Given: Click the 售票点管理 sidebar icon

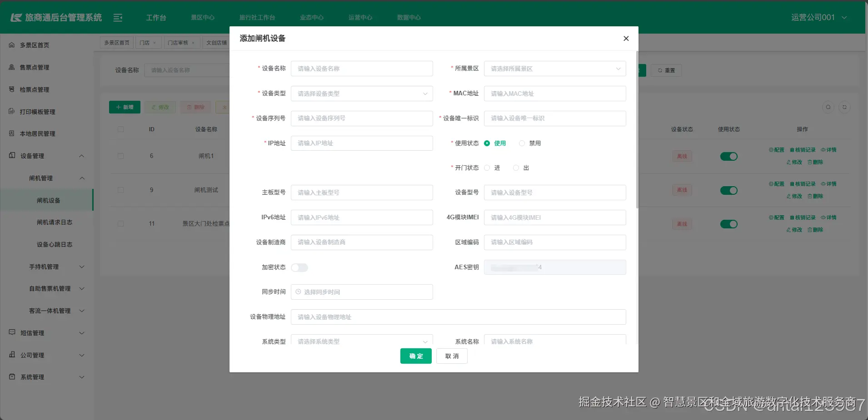Looking at the screenshot, I should 12,67.
